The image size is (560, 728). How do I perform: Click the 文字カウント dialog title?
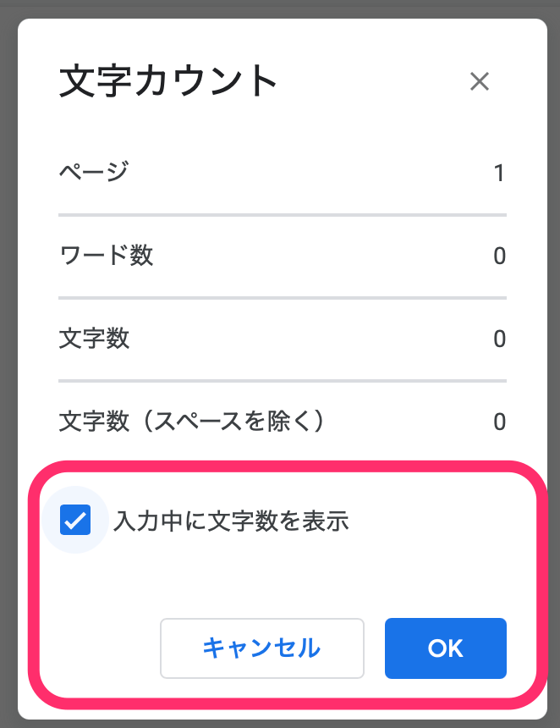click(168, 82)
